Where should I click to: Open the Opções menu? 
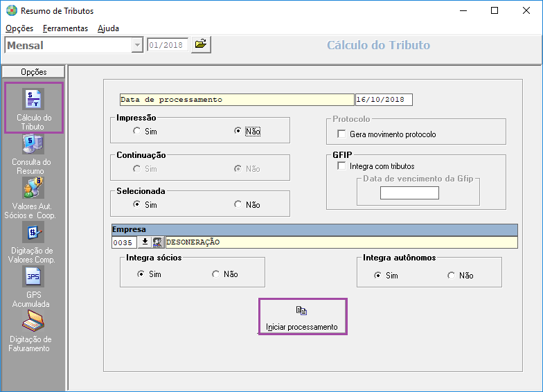[x=19, y=28]
